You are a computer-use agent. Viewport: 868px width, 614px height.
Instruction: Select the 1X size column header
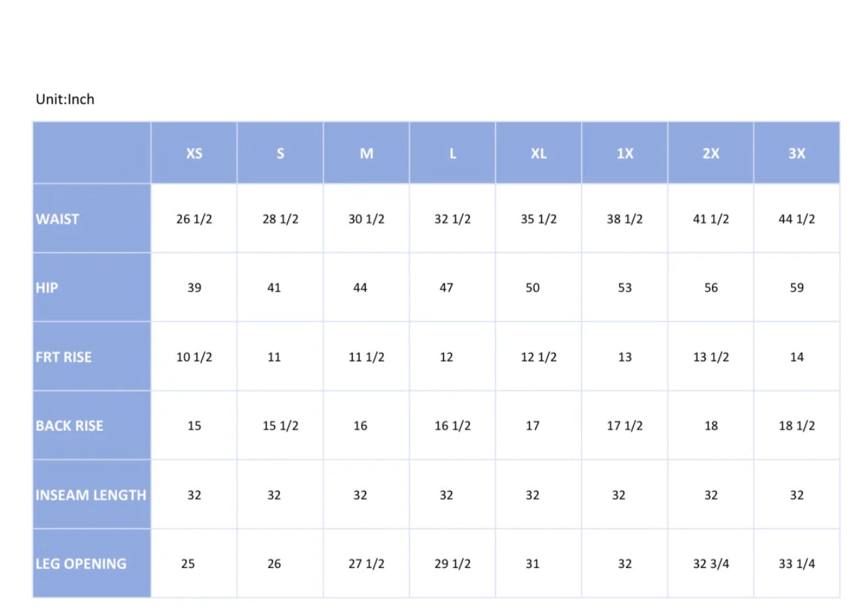625,153
